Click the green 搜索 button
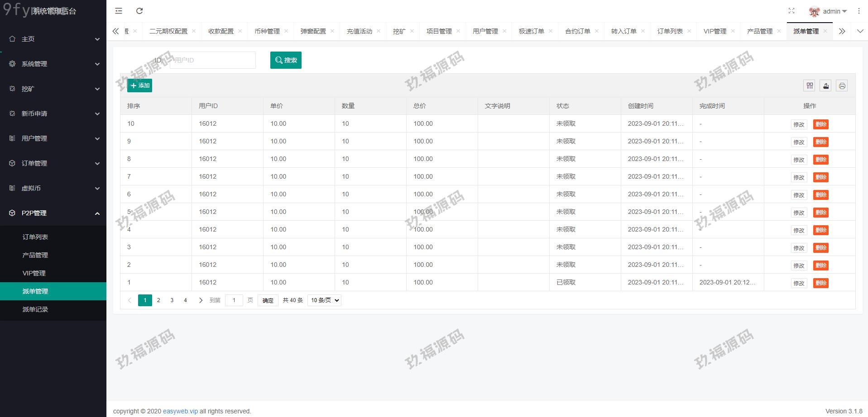Viewport: 868px width, 417px height. click(286, 60)
